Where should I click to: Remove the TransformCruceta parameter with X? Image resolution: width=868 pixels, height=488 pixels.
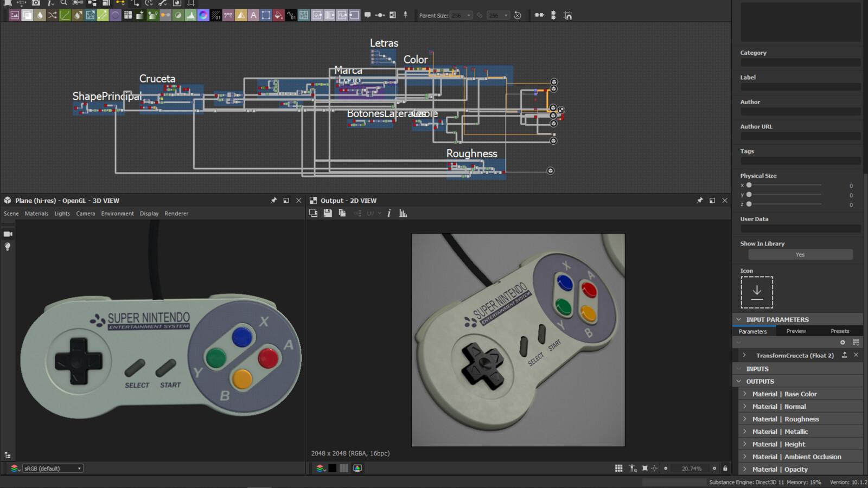856,355
